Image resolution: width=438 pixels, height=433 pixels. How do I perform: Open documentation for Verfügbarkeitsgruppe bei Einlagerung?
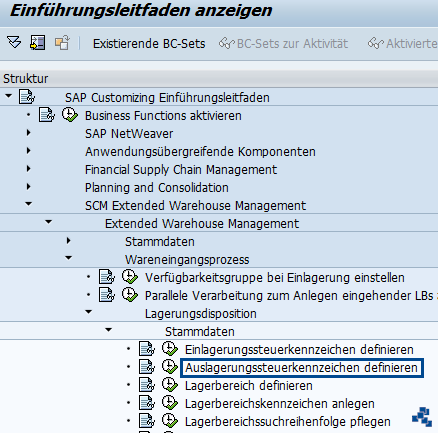(x=107, y=277)
